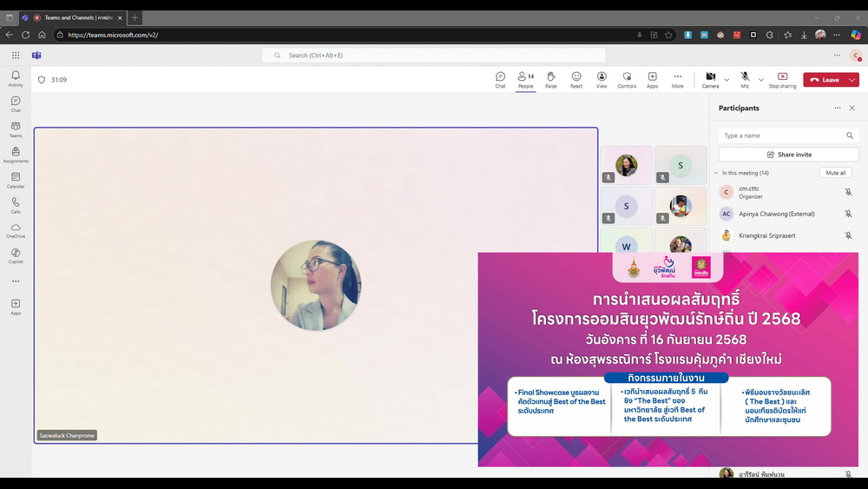Open Teams settings and more ellipsis
Viewport: 868px width, 489px height.
click(837, 56)
